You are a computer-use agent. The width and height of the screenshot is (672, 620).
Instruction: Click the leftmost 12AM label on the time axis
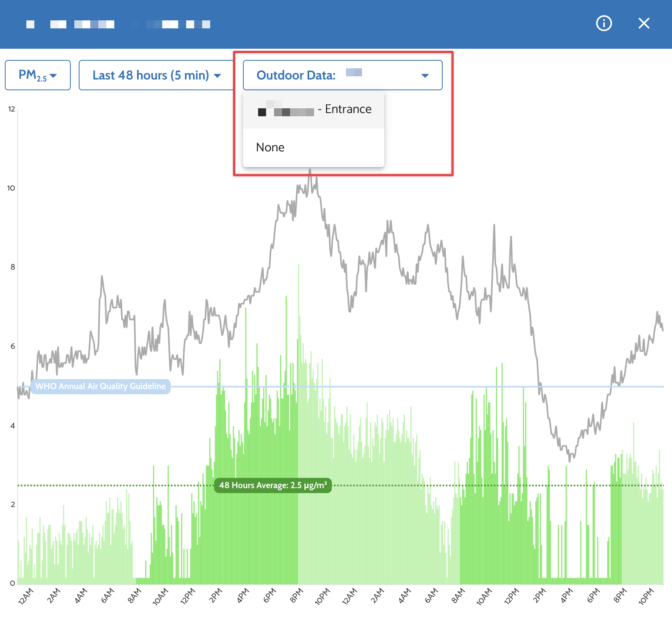26,596
